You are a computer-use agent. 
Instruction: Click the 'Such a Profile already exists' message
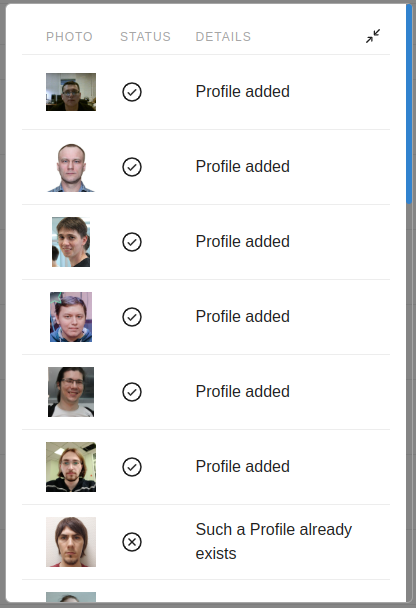click(274, 541)
